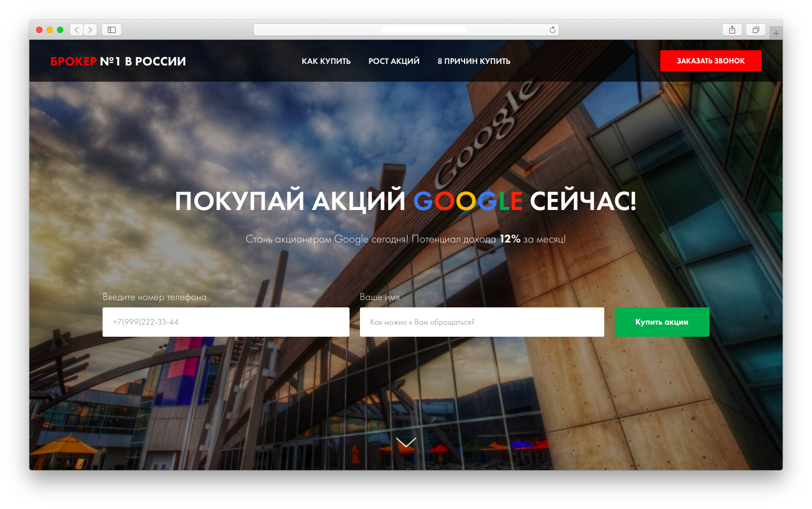Toggle the Safari sidebar button
The width and height of the screenshot is (812, 509).
pyautogui.click(x=111, y=30)
